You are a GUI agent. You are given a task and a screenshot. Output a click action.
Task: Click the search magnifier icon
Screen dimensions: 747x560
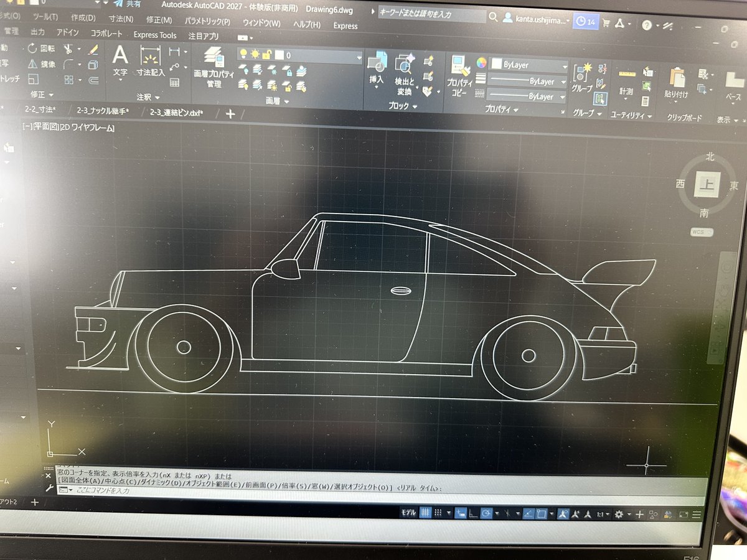[493, 17]
